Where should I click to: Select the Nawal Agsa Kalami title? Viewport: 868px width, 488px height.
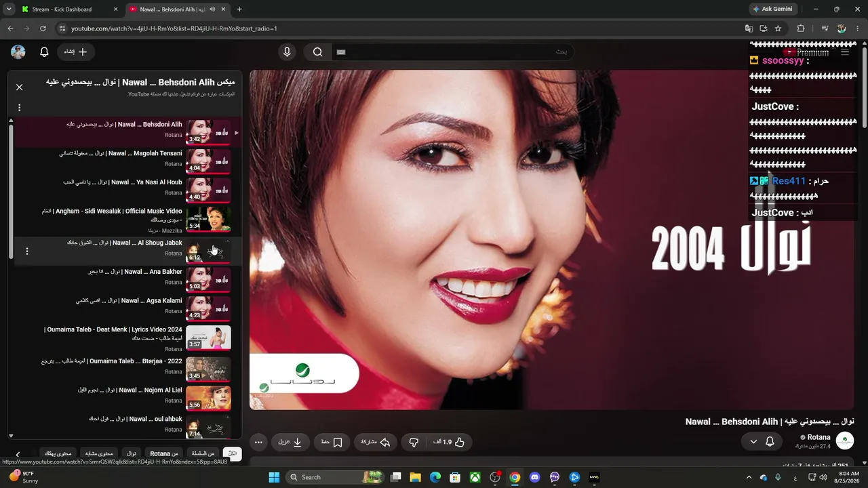point(129,301)
